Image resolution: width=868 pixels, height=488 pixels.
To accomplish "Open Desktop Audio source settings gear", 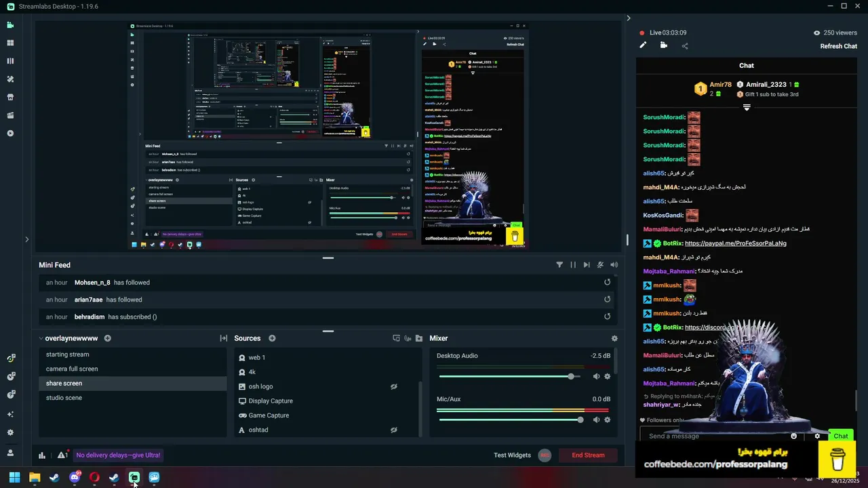I will (x=607, y=376).
